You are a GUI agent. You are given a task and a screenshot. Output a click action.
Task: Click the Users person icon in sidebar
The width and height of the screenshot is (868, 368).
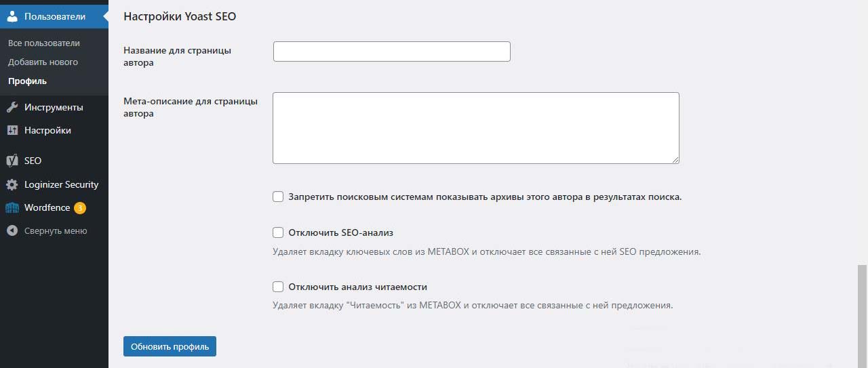pos(12,16)
